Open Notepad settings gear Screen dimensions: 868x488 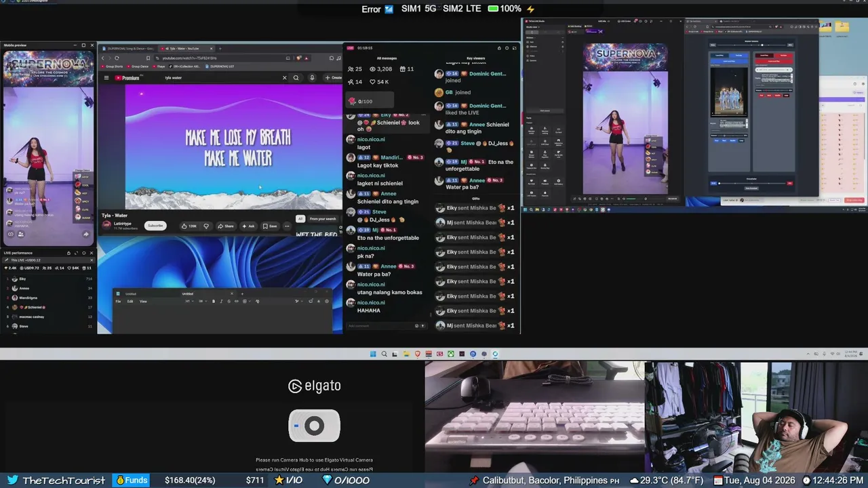pyautogui.click(x=327, y=302)
